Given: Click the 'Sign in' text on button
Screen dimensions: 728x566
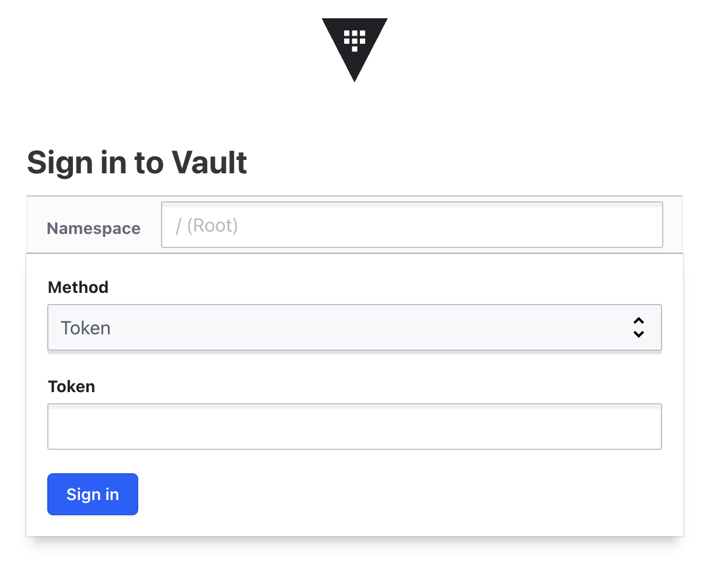Looking at the screenshot, I should (x=93, y=495).
